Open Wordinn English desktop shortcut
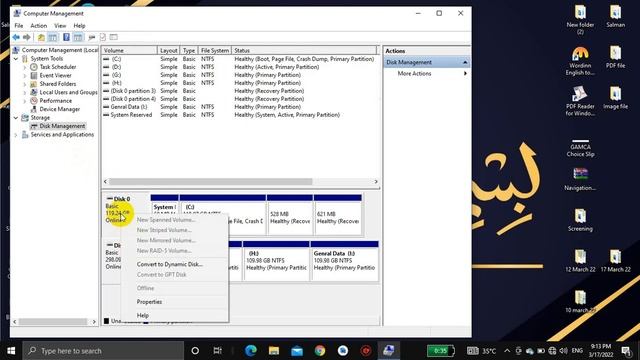The width and height of the screenshot is (640, 360). (580, 60)
